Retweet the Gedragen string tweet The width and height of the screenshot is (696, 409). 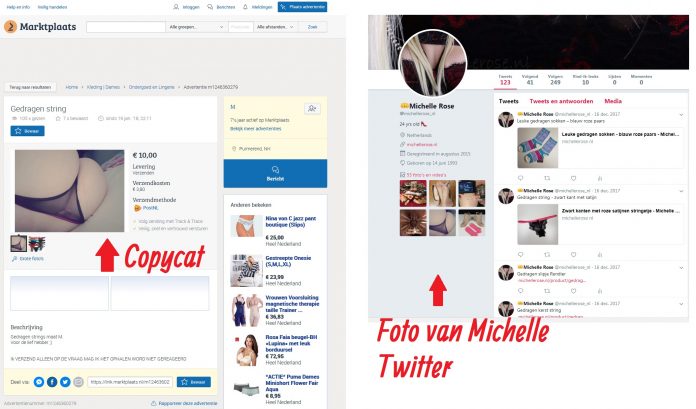pyautogui.click(x=547, y=254)
